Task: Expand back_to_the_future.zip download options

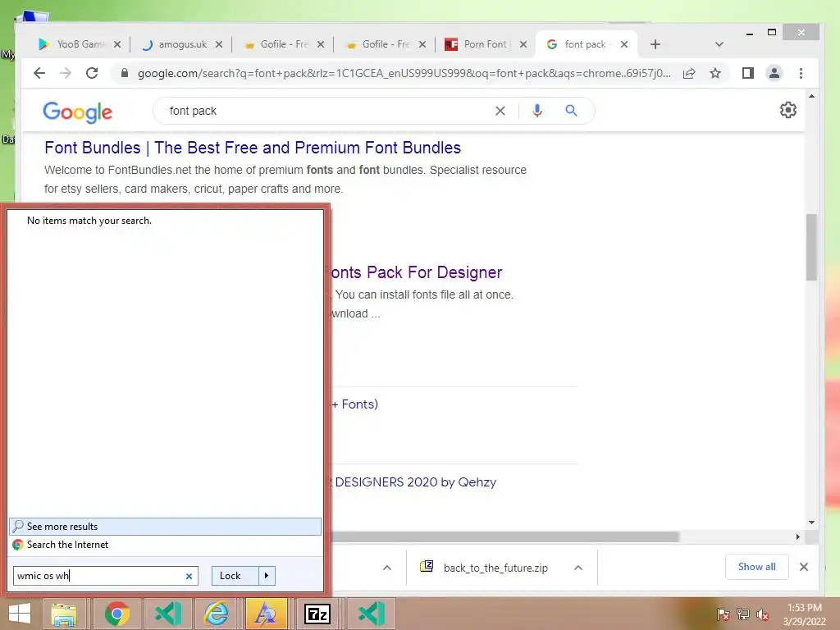Action: [x=578, y=568]
